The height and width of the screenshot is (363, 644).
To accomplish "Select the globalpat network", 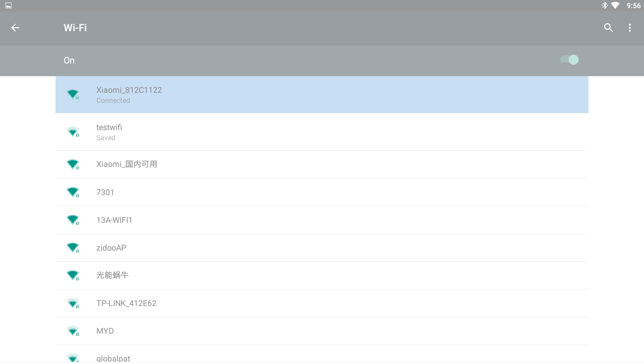I will 322,354.
